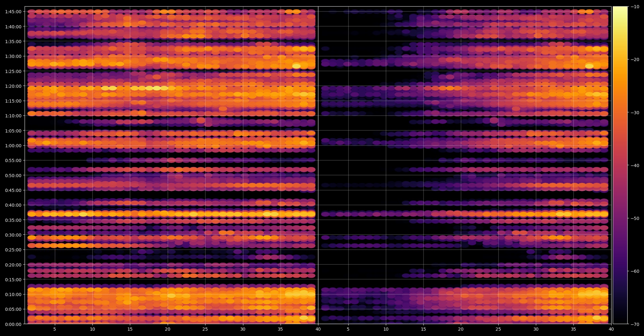Select x-axis tick 35 of right heatmap
Image resolution: width=644 pixels, height=336 pixels.
point(574,329)
